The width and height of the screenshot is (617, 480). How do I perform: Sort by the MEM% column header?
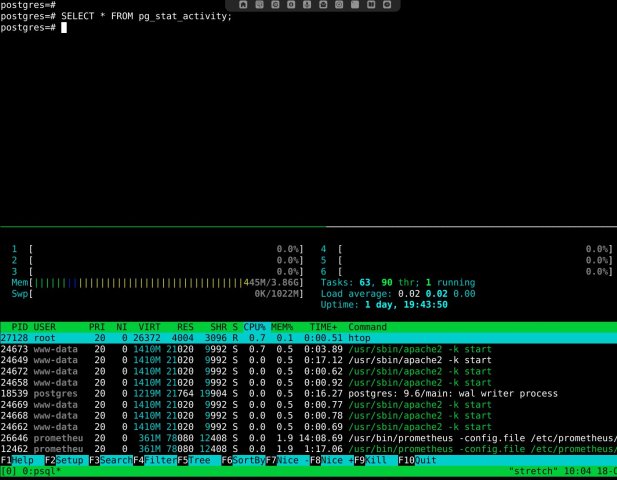pos(282,327)
